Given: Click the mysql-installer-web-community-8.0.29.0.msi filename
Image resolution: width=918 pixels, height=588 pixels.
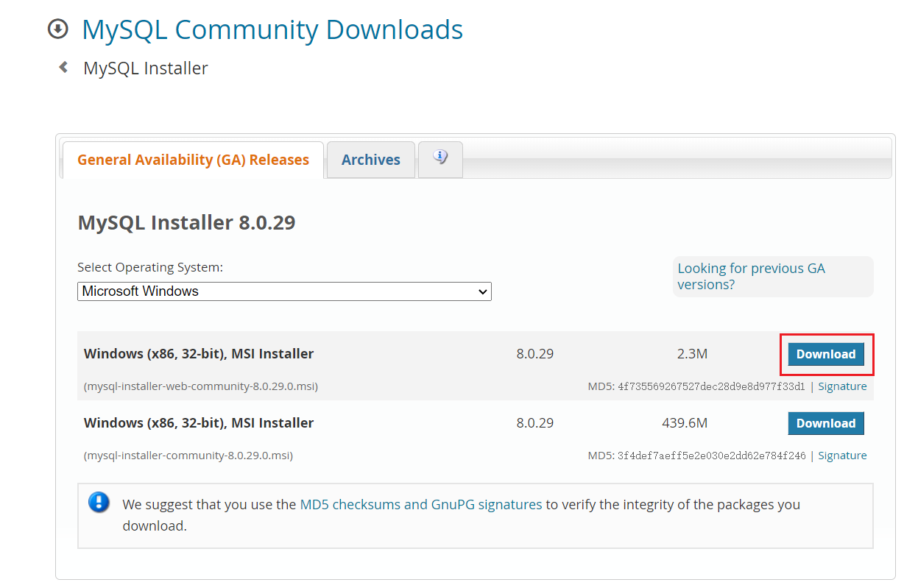Looking at the screenshot, I should tap(201, 386).
